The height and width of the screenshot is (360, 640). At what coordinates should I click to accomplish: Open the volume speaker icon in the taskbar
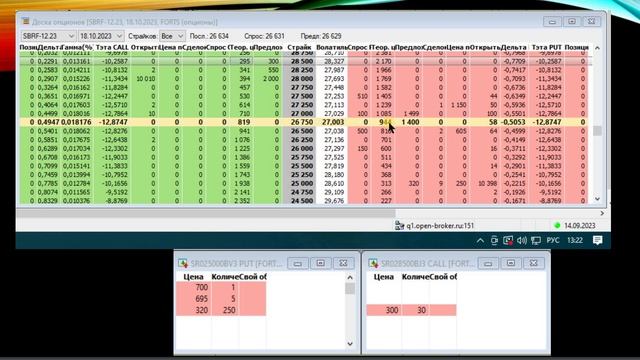(522, 240)
